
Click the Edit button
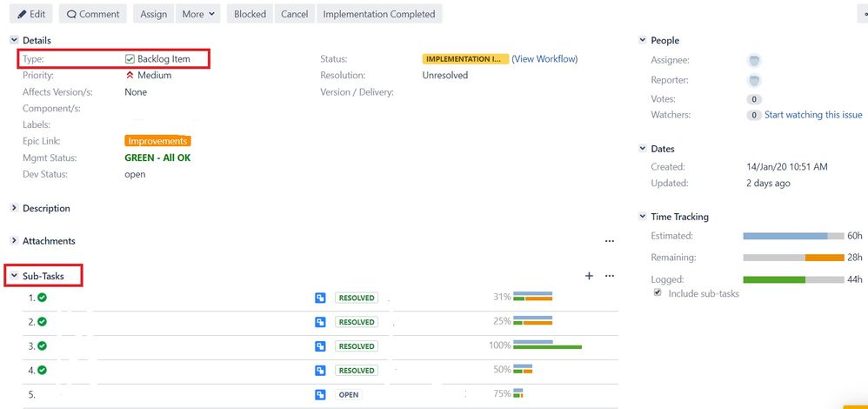click(31, 14)
